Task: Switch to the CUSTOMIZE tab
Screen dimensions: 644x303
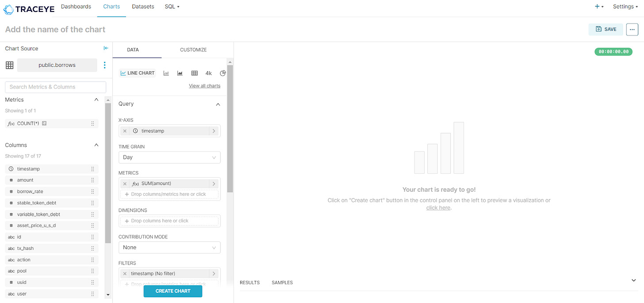Action: 193,50
